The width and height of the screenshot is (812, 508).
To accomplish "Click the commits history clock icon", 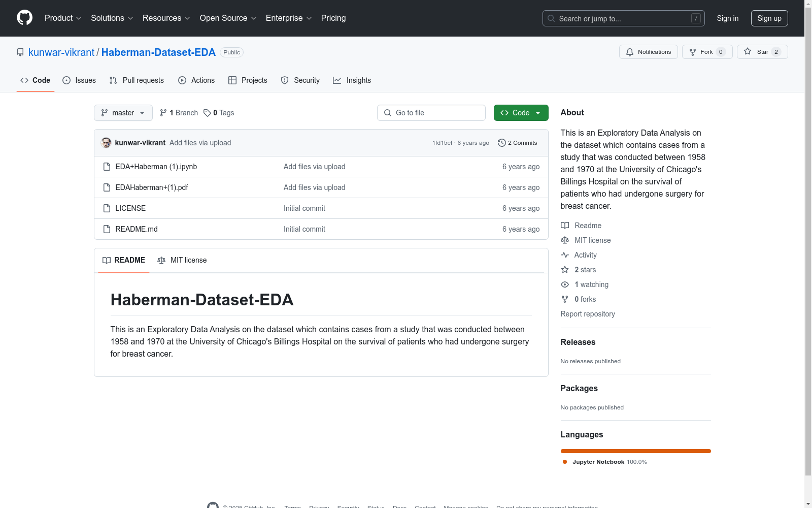I will (502, 143).
